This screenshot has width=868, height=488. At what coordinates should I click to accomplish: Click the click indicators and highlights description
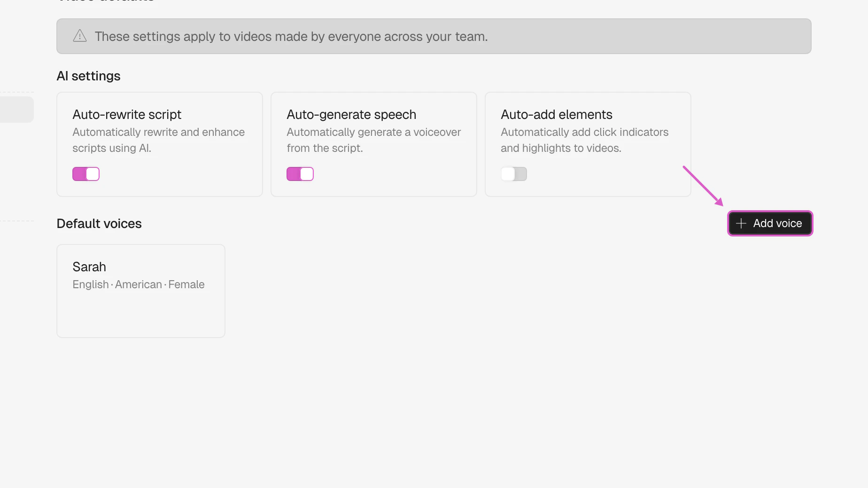[584, 140]
